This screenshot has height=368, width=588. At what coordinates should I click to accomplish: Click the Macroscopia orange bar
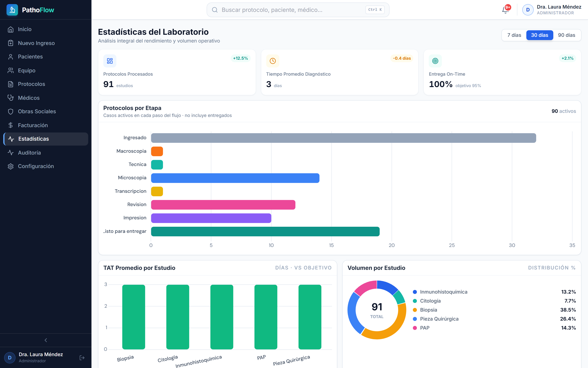point(157,151)
